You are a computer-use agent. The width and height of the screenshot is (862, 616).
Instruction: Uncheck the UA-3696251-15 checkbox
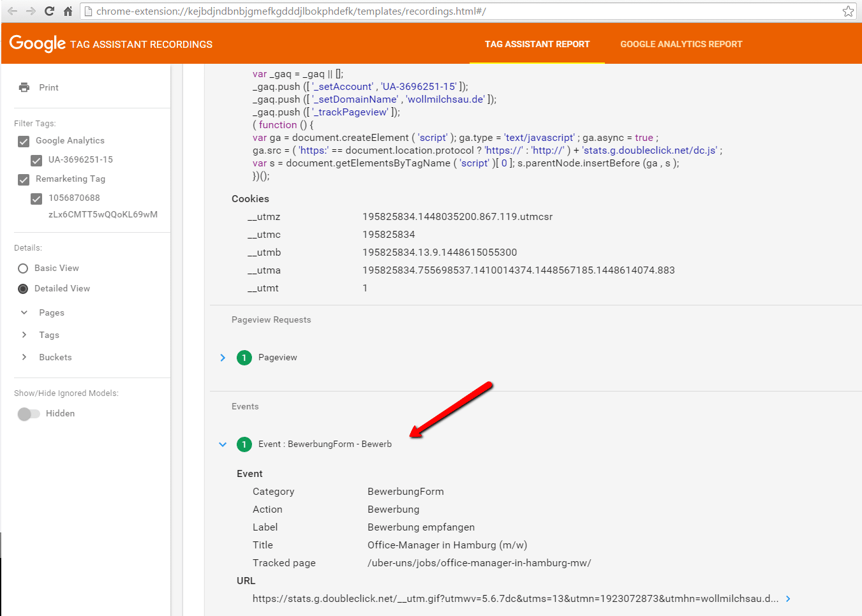(x=36, y=161)
